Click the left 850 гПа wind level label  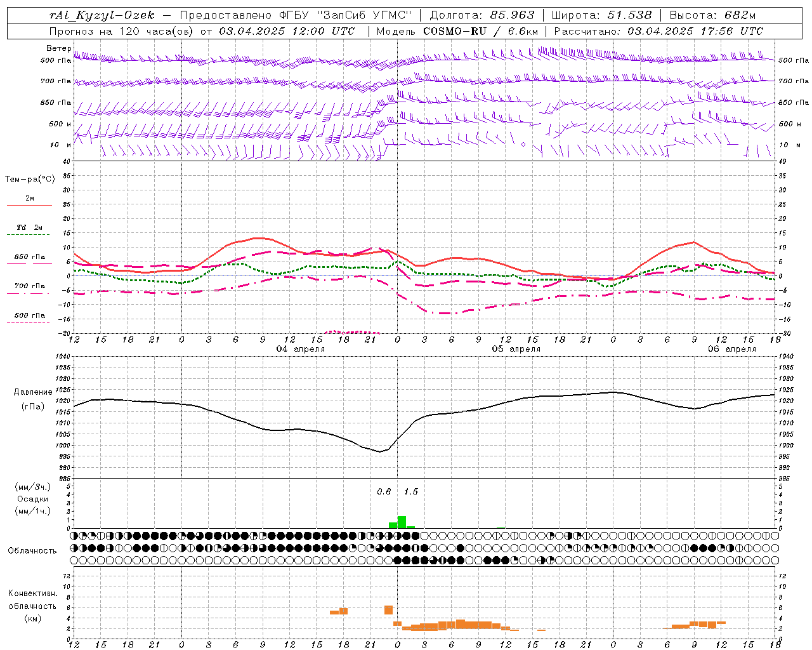click(56, 102)
